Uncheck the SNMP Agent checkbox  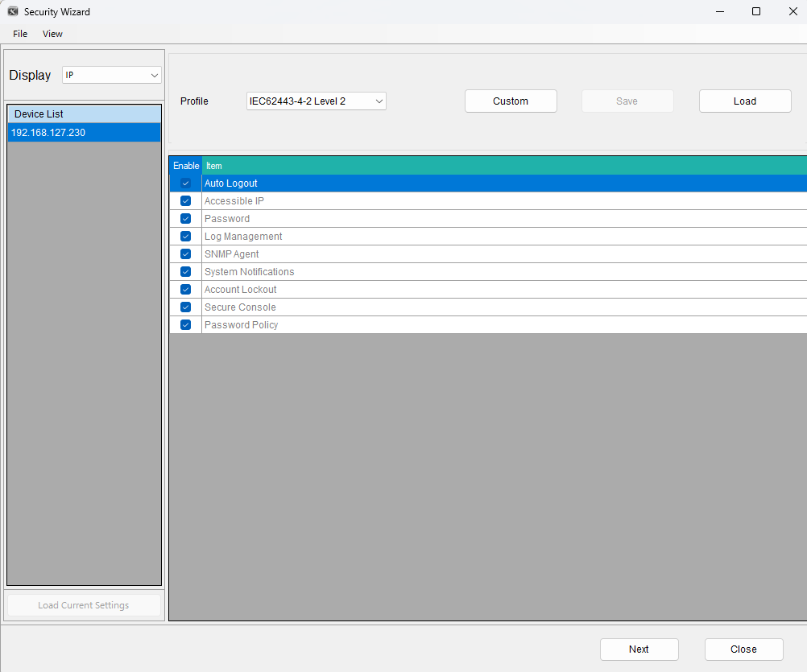coord(185,254)
